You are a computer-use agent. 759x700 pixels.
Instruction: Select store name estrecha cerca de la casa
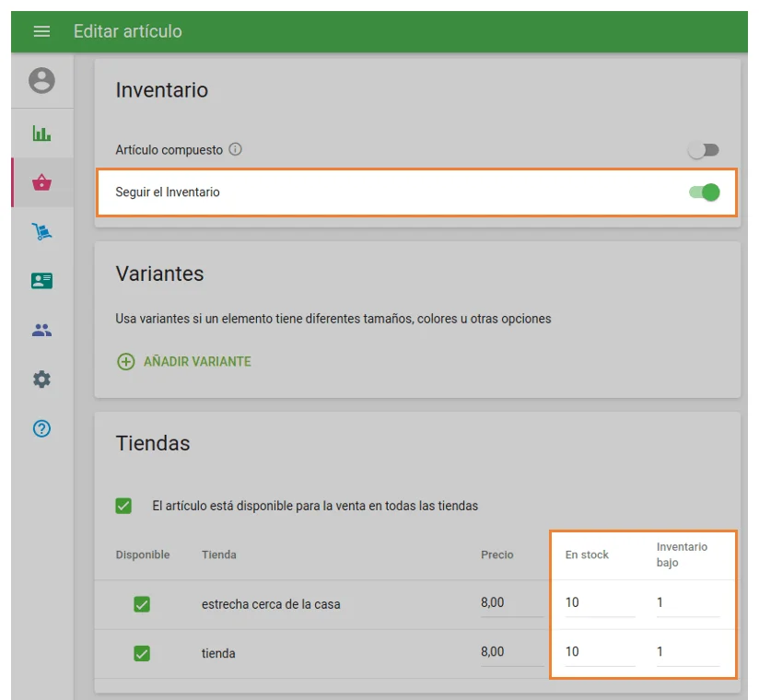(271, 604)
